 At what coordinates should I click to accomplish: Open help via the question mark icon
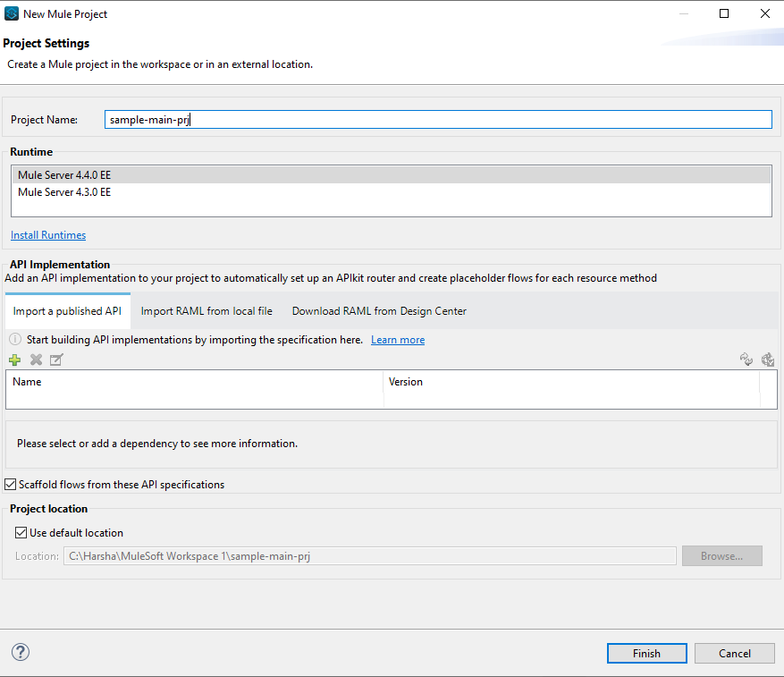coord(20,653)
